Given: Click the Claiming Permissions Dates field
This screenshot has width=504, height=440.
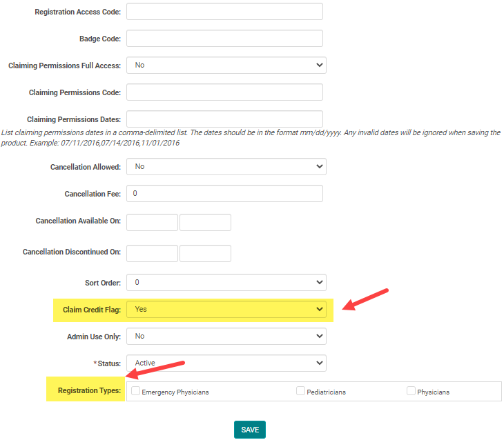Looking at the screenshot, I should pos(225,119).
